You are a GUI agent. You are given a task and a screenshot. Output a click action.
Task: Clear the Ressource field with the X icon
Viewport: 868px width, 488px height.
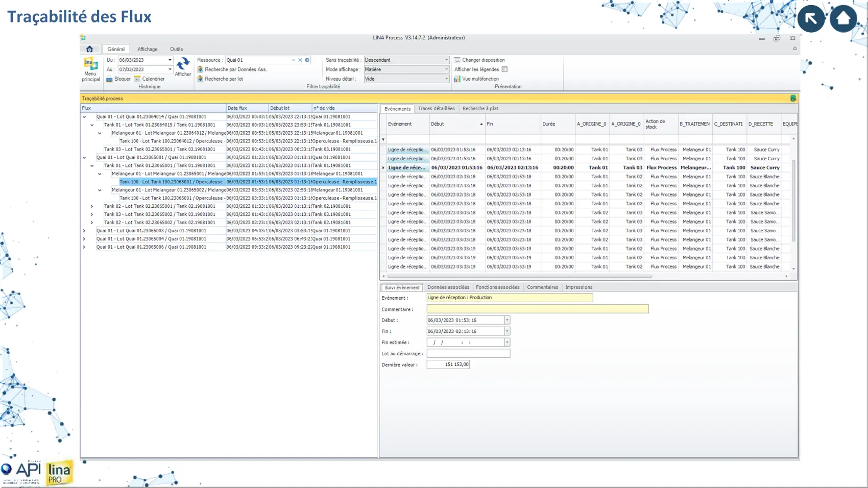pos(300,60)
